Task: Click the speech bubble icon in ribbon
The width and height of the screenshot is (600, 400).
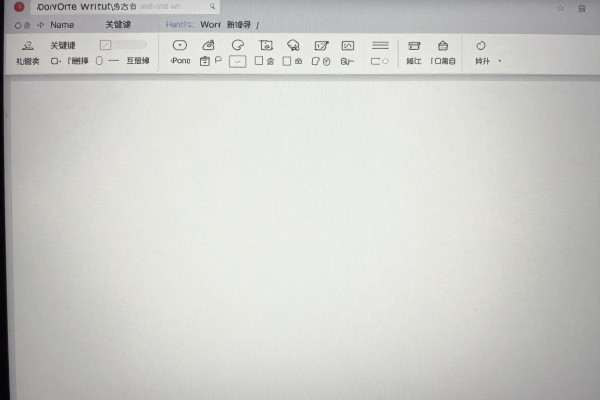Action: pos(293,46)
